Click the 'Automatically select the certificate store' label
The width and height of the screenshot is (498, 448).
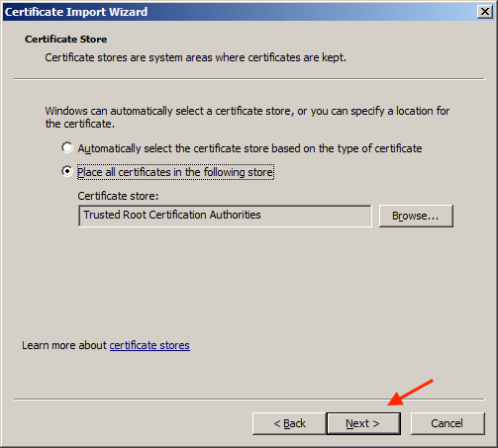[x=249, y=148]
